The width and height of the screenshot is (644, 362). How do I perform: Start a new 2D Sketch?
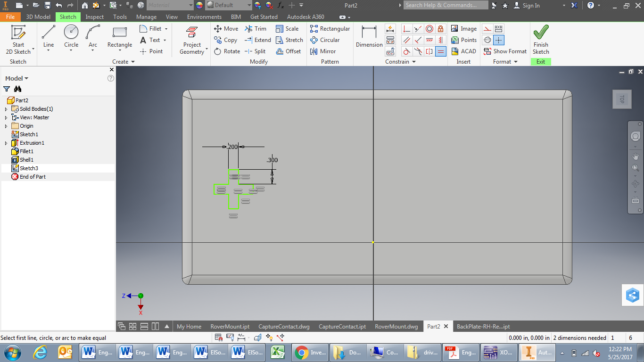(18, 40)
